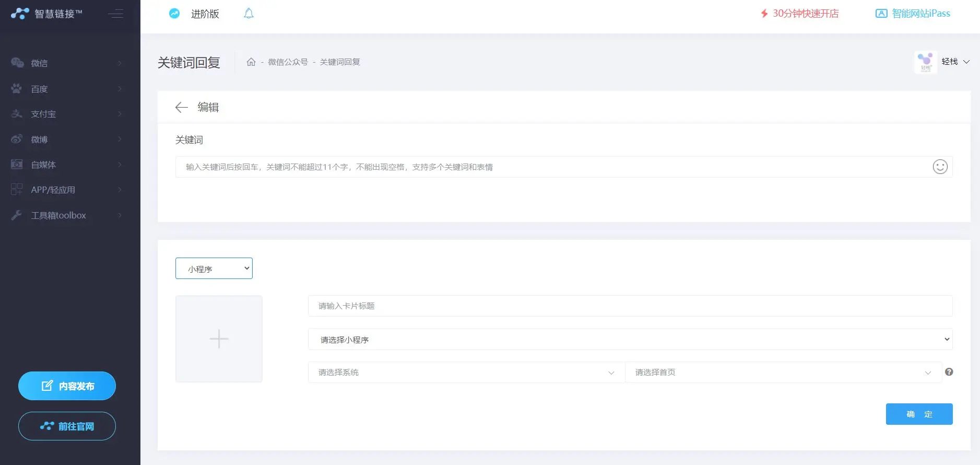The image size is (980, 465).
Task: Click the 请输入卡片标题 input field
Action: pos(630,306)
